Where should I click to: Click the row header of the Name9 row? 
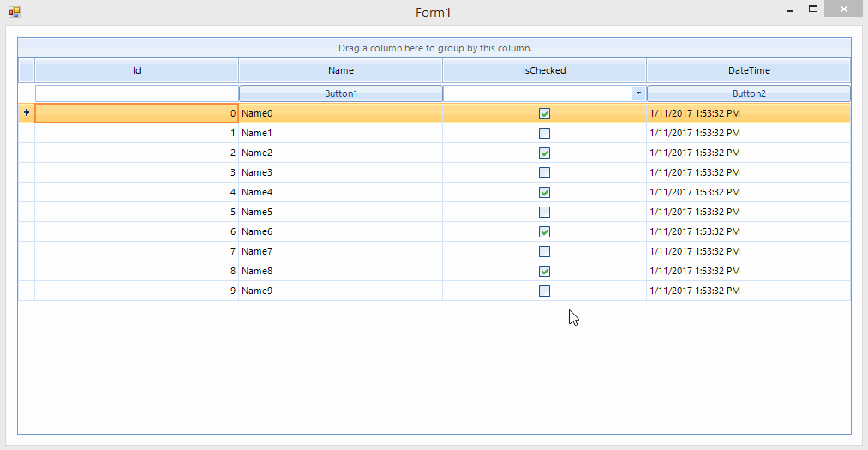[27, 291]
